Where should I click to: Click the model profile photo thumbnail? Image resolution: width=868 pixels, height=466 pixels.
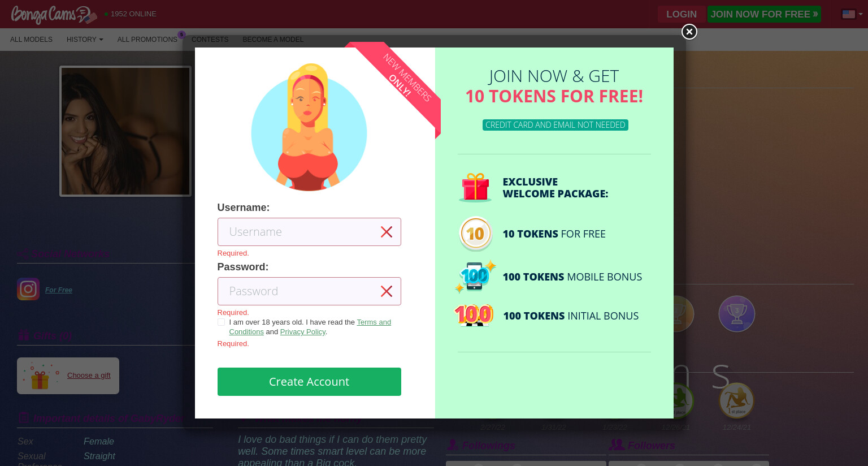[x=125, y=131]
